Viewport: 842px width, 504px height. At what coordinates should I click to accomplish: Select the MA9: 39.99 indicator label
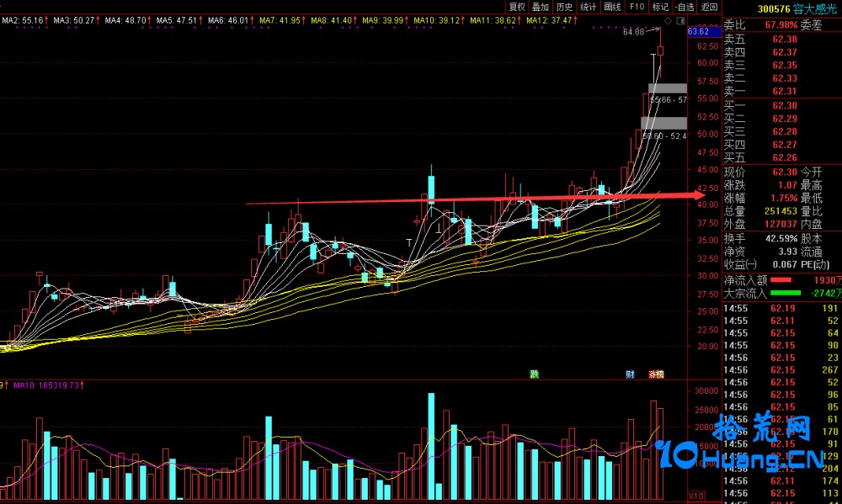386,20
